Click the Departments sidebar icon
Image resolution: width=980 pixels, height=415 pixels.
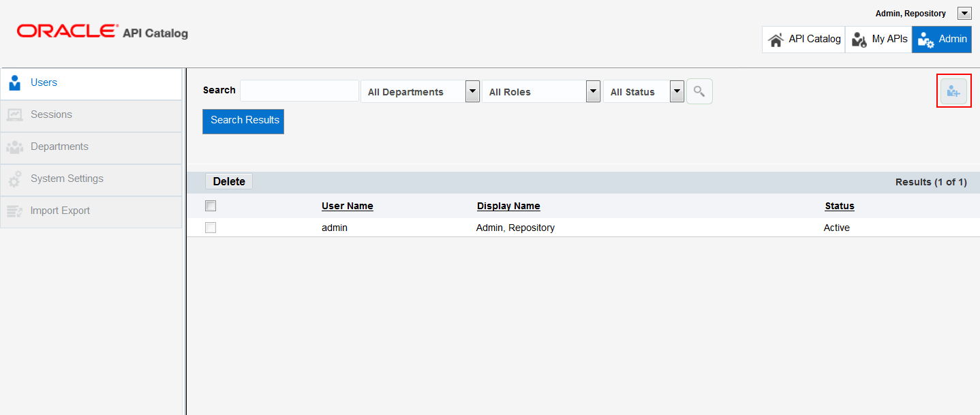point(14,147)
